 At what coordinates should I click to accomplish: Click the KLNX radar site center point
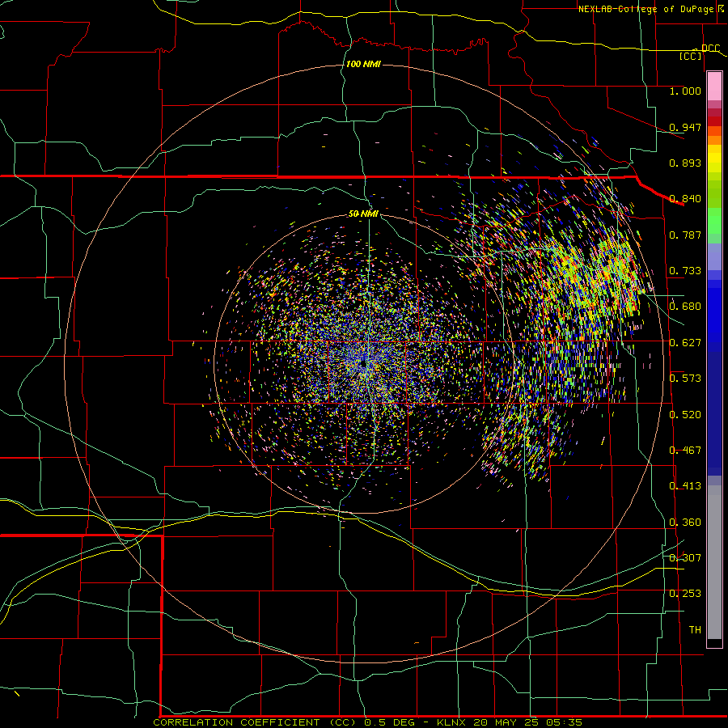363,364
